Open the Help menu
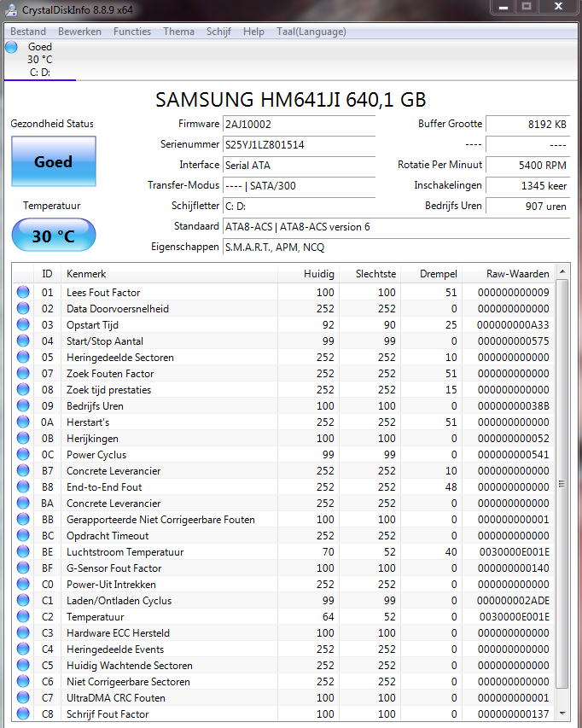 (x=253, y=32)
